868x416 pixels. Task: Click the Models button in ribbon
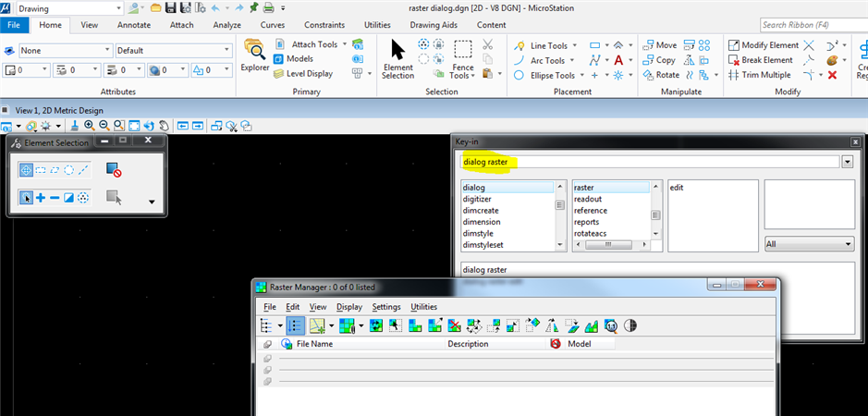pos(293,59)
